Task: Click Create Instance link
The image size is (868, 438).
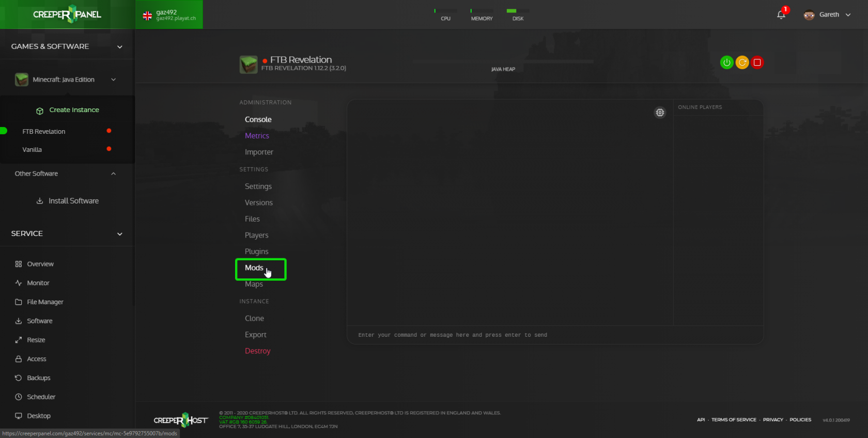Action: (74, 110)
